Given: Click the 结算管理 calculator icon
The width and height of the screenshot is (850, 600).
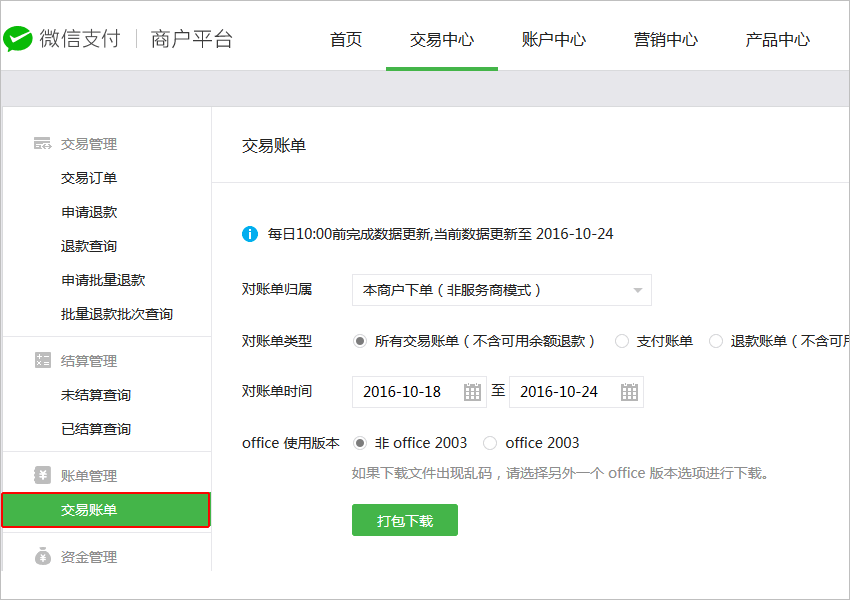Looking at the screenshot, I should [x=42, y=361].
